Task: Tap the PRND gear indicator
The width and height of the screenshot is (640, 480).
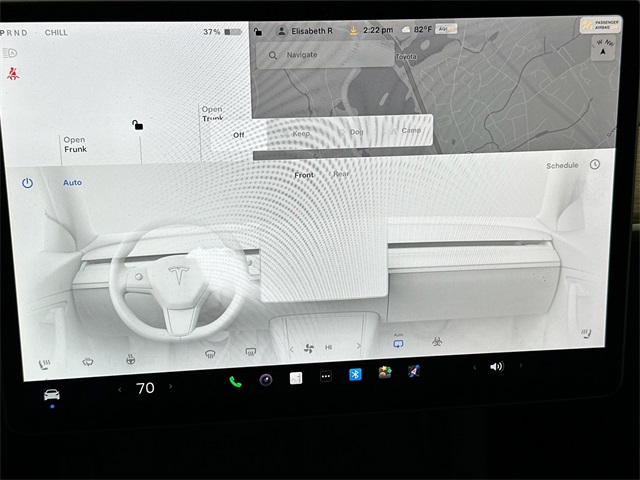Action: (13, 33)
